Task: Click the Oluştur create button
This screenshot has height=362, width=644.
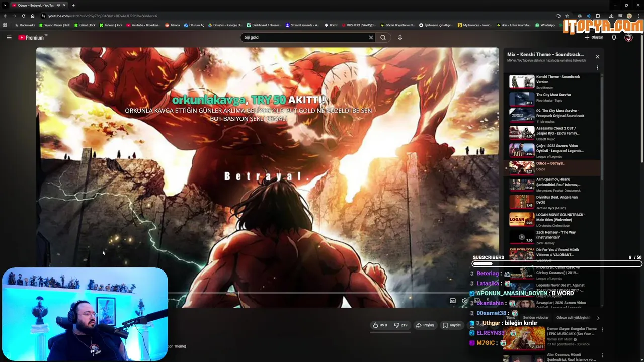Action: [x=594, y=37]
